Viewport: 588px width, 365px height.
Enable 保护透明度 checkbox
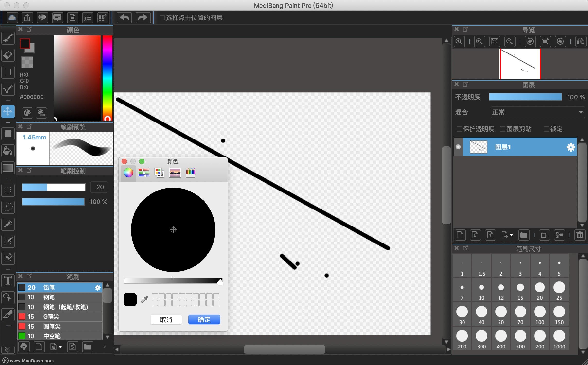tap(459, 129)
